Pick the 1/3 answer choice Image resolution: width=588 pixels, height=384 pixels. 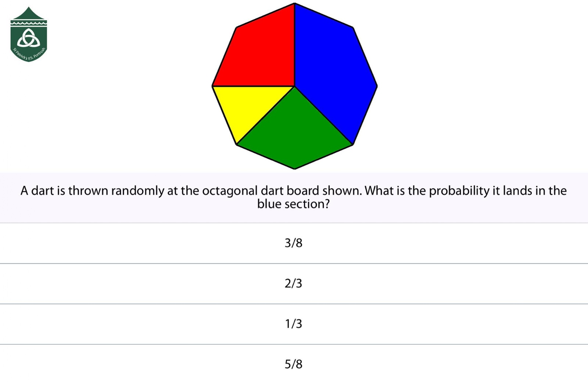(x=294, y=324)
